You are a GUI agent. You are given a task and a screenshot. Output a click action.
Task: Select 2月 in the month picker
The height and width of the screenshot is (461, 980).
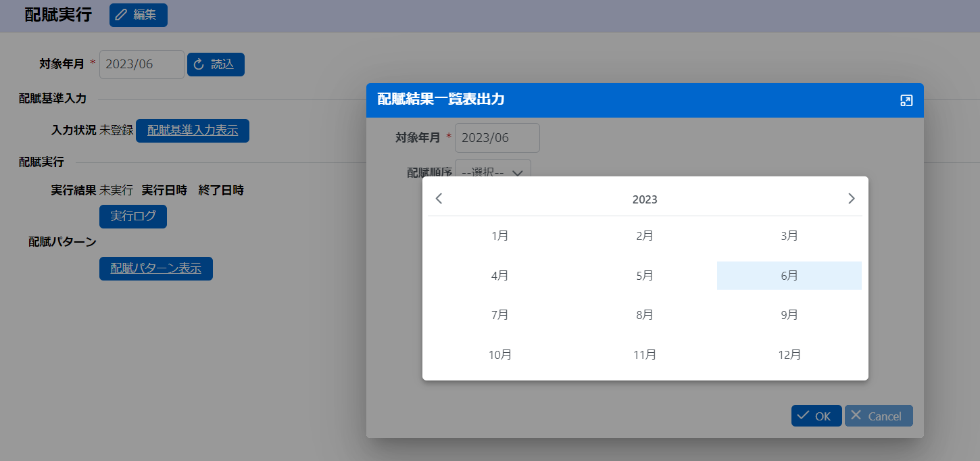pos(645,236)
